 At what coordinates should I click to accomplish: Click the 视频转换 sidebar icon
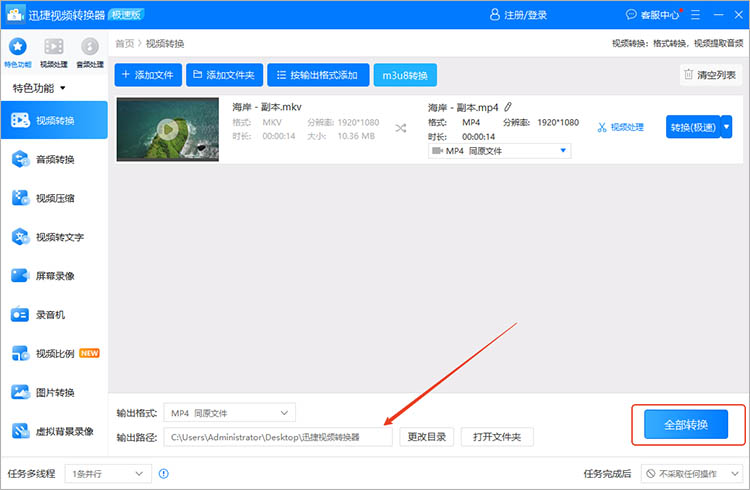point(20,120)
